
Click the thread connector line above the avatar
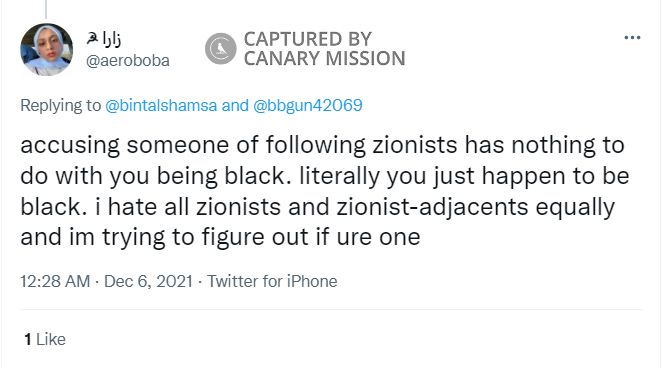(x=46, y=9)
